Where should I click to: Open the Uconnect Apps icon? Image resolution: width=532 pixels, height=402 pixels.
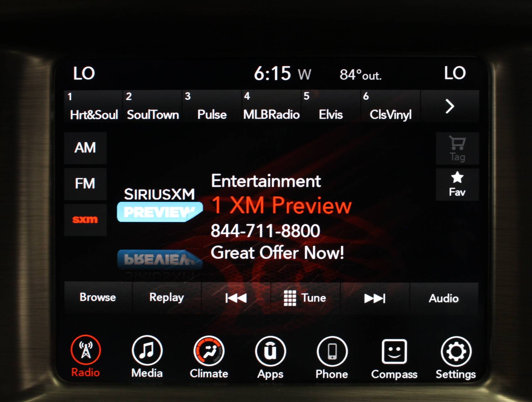[270, 351]
